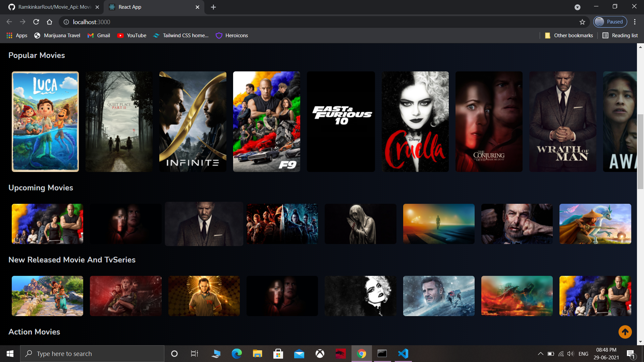
Task: Close the React App tab
Action: pos(197,7)
